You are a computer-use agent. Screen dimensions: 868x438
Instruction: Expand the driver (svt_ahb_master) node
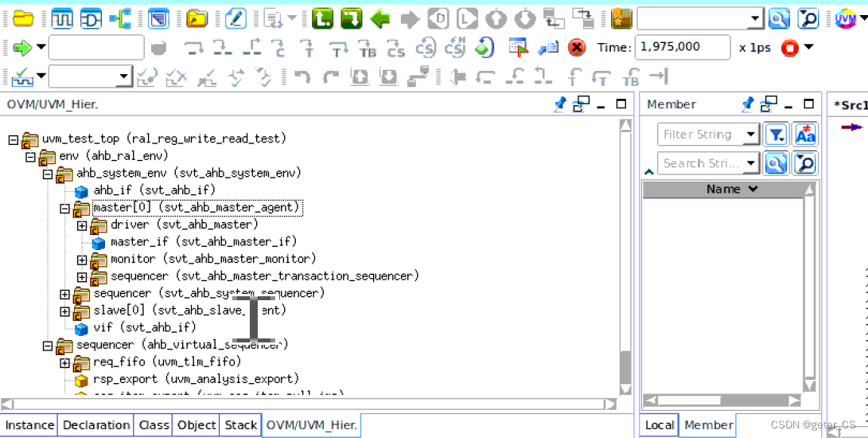coord(82,226)
